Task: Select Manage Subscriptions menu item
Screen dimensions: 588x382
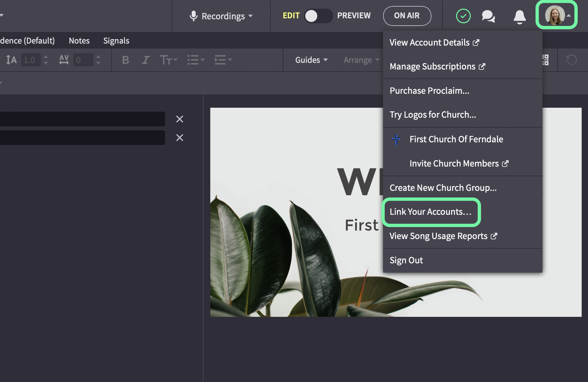Action: point(462,66)
